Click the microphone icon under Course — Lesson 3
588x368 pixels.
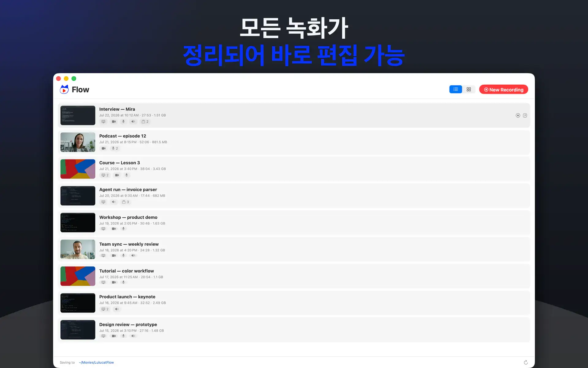[x=126, y=175]
